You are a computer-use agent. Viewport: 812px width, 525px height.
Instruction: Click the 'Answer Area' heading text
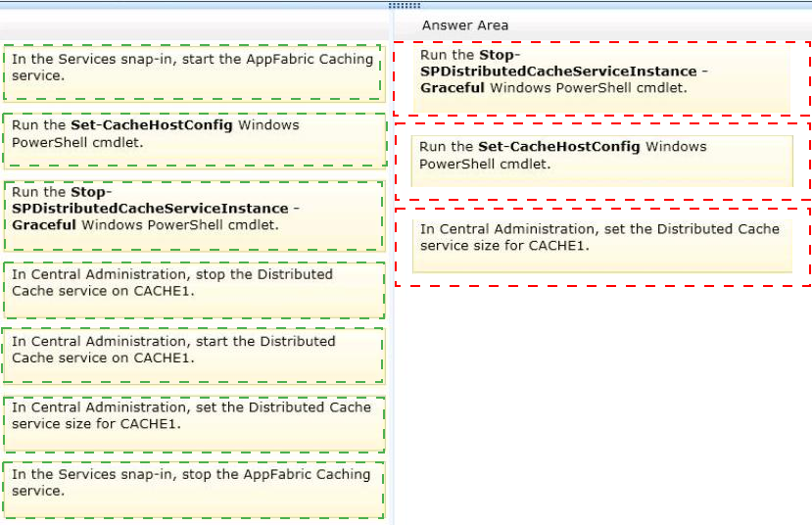coord(464,25)
